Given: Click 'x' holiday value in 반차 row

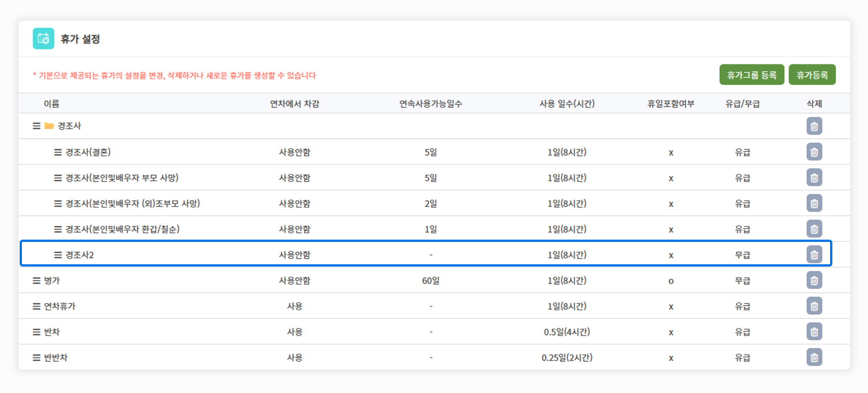Looking at the screenshot, I should click(x=671, y=333).
